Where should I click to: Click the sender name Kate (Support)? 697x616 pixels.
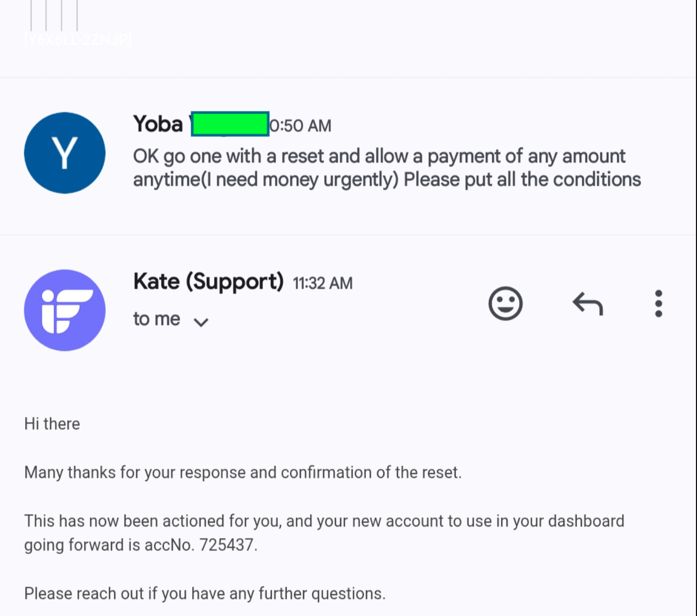click(209, 282)
